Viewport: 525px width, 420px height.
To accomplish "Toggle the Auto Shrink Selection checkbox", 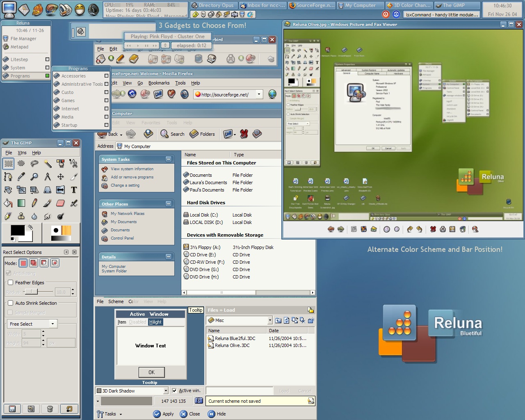I will tap(11, 303).
